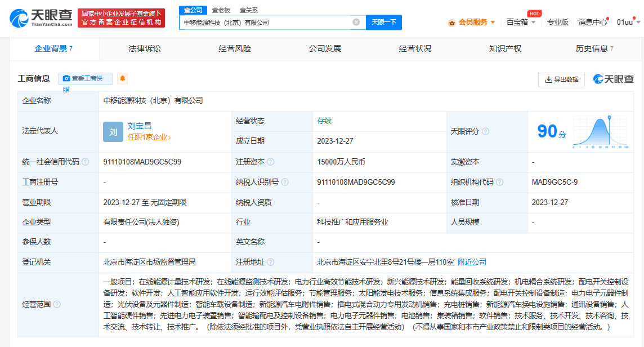The height and width of the screenshot is (347, 644).
Task: Click help icon beside 注册地址
Action: [x=271, y=263]
